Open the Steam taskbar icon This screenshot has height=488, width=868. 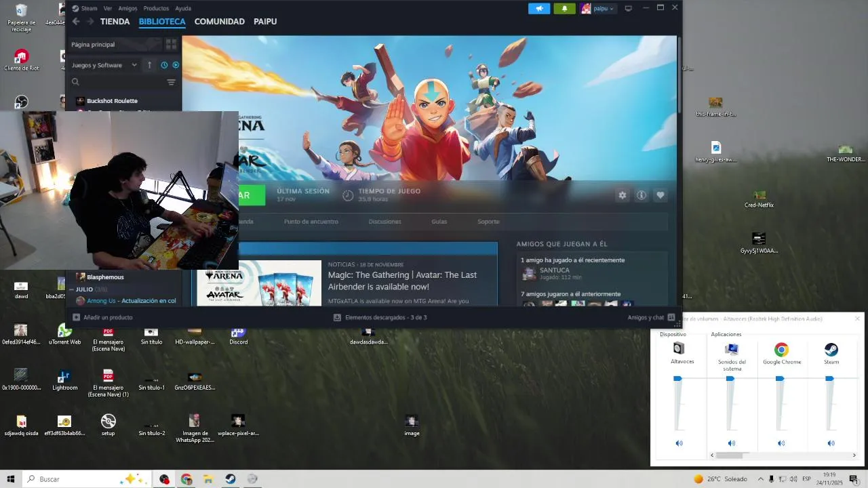click(x=231, y=479)
